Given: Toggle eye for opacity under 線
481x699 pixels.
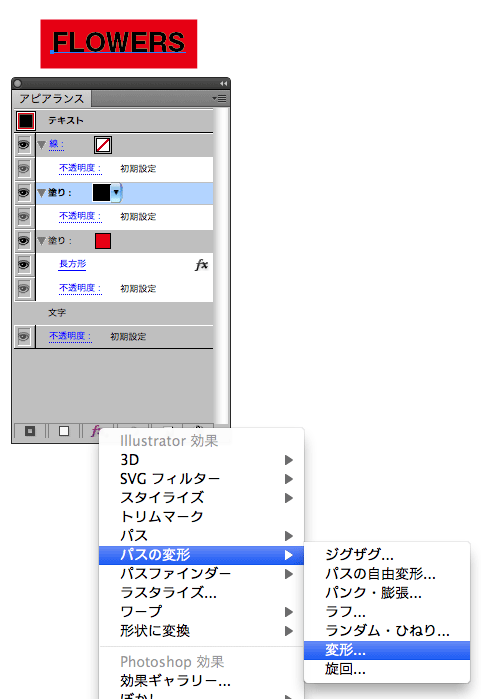Looking at the screenshot, I should click(24, 169).
